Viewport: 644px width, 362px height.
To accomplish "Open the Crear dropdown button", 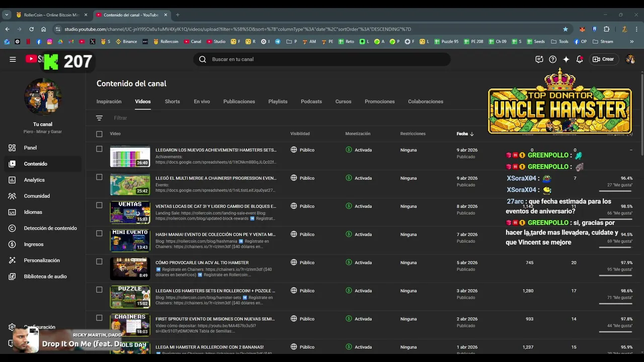I will pos(603,59).
